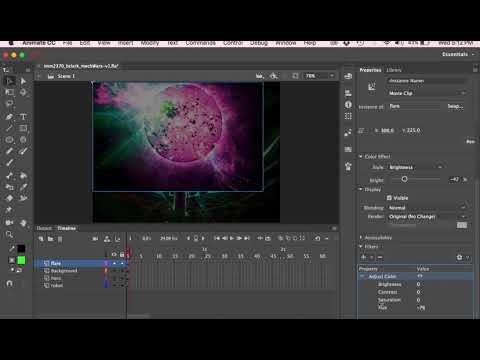This screenshot has height=360, width=480.
Task: Click frame 30 on the timeline ruler
Action: [225, 256]
